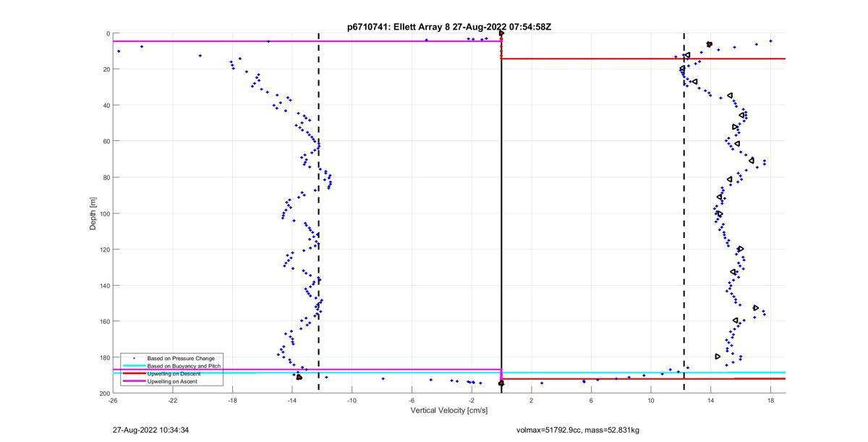The image size is (868, 442).
Task: Click the x-axis tick label '-6'
Action: (412, 401)
